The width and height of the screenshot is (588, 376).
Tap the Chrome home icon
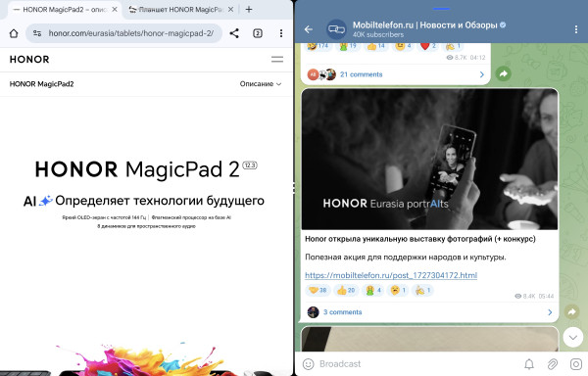(x=14, y=33)
